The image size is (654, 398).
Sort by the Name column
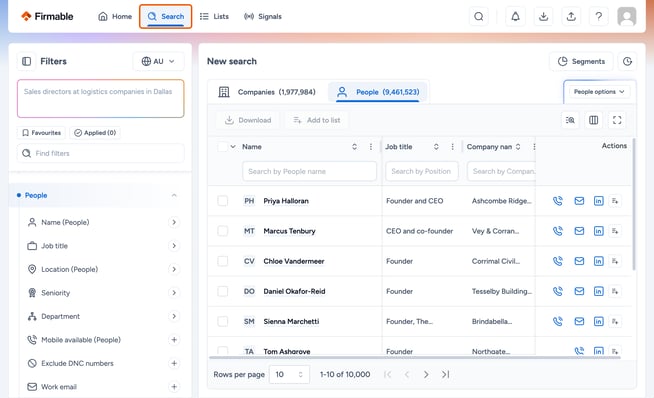[x=354, y=147]
